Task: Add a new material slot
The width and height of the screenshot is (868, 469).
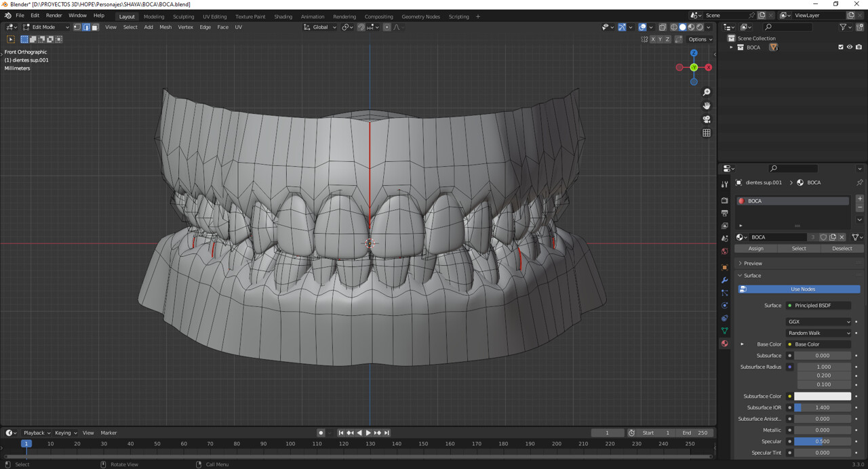Action: coord(859,199)
